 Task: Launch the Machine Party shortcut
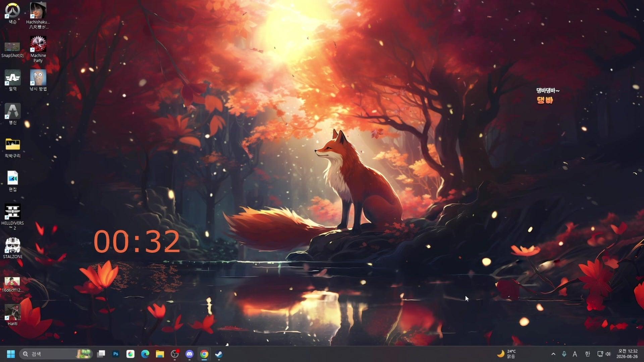38,49
